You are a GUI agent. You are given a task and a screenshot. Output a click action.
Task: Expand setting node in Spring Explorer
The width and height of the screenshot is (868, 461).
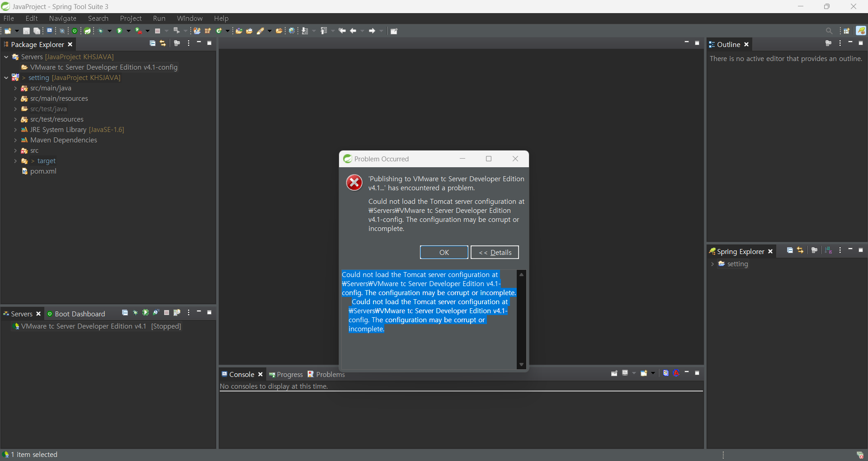point(712,264)
